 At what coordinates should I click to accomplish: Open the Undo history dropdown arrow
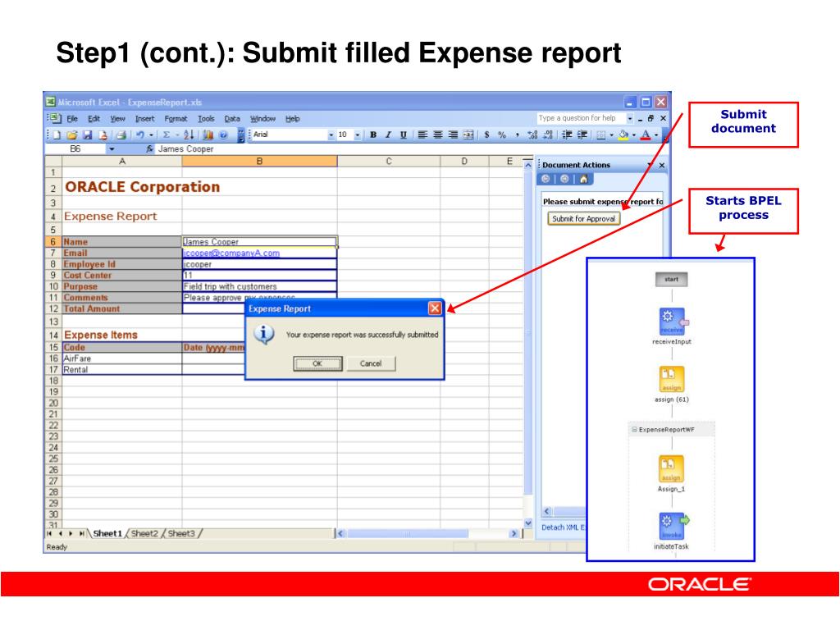[151, 135]
